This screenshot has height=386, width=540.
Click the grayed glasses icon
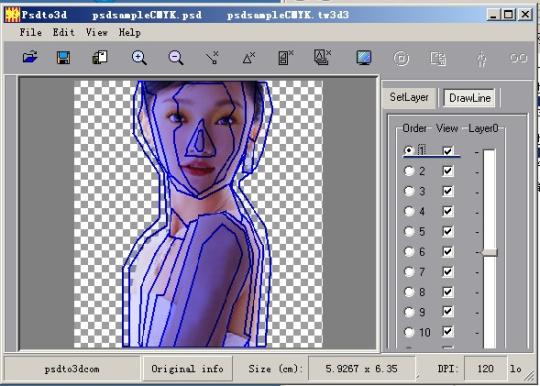tap(518, 58)
